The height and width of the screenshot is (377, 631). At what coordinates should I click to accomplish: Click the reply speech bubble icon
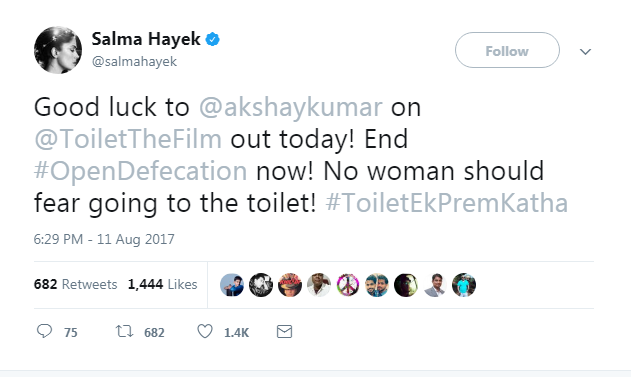(44, 332)
